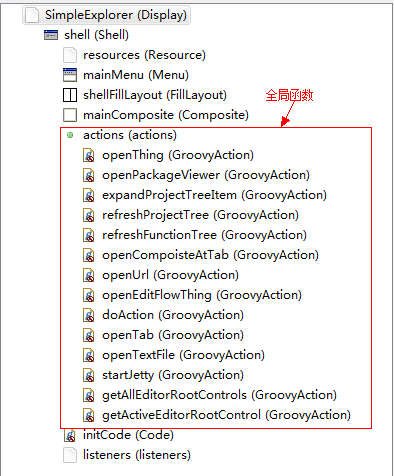Click the openUrl script icon
Image resolution: width=394 pixels, height=476 pixels.
(x=89, y=275)
